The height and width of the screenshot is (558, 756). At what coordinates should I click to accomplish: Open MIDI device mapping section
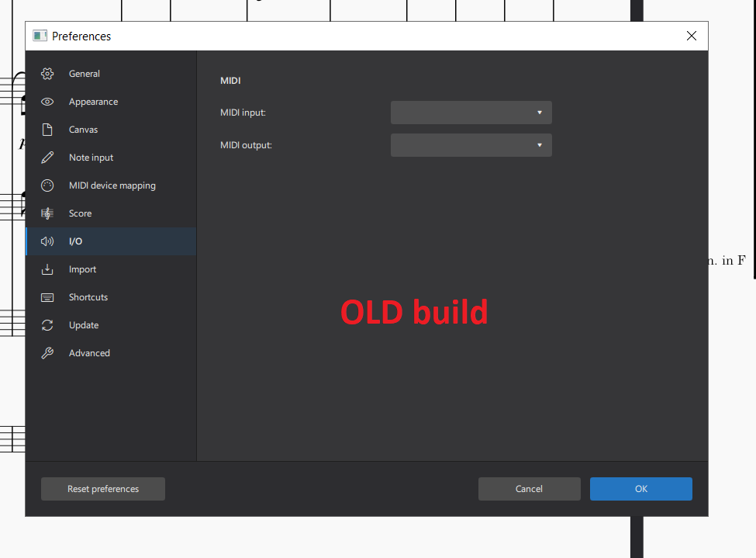point(112,185)
